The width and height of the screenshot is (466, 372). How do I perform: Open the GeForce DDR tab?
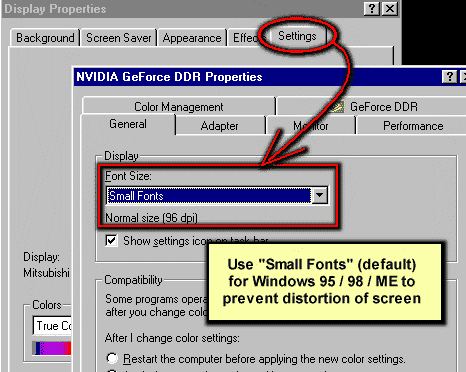(372, 107)
